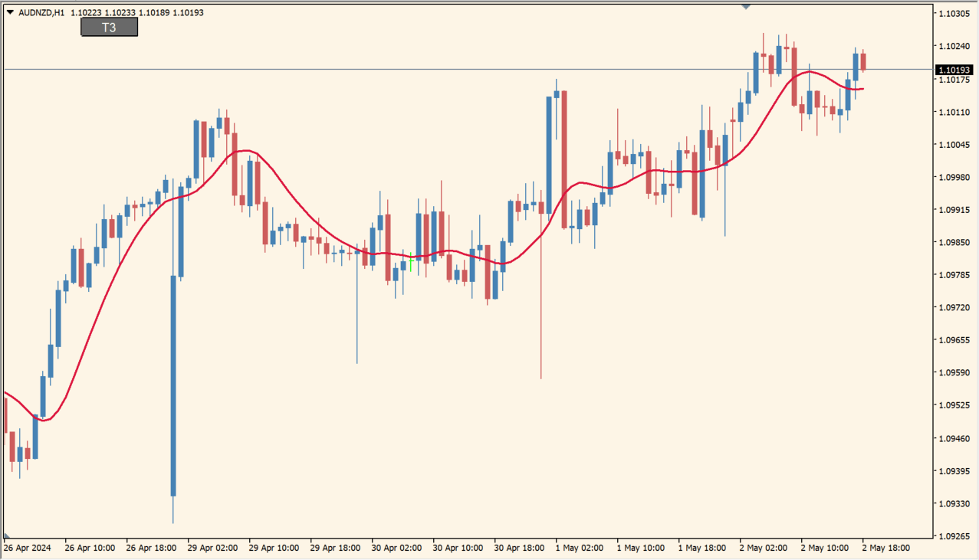979x560 pixels.
Task: Click the 30 Apr 10:00 time label
Action: [x=458, y=549]
